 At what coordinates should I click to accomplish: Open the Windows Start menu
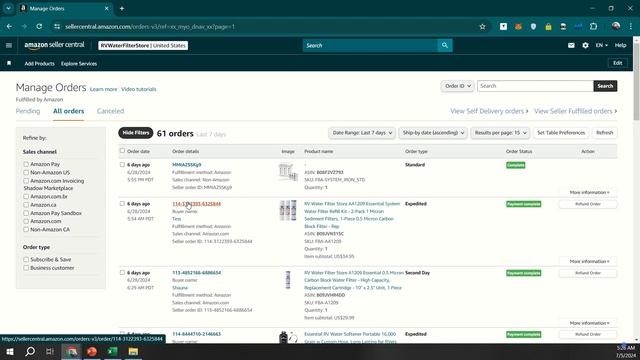pos(10,351)
